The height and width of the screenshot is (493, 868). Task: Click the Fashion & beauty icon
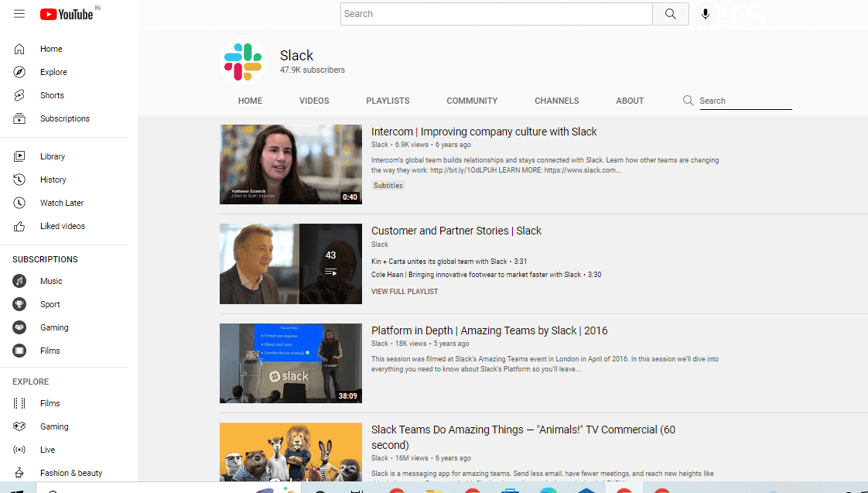point(19,473)
